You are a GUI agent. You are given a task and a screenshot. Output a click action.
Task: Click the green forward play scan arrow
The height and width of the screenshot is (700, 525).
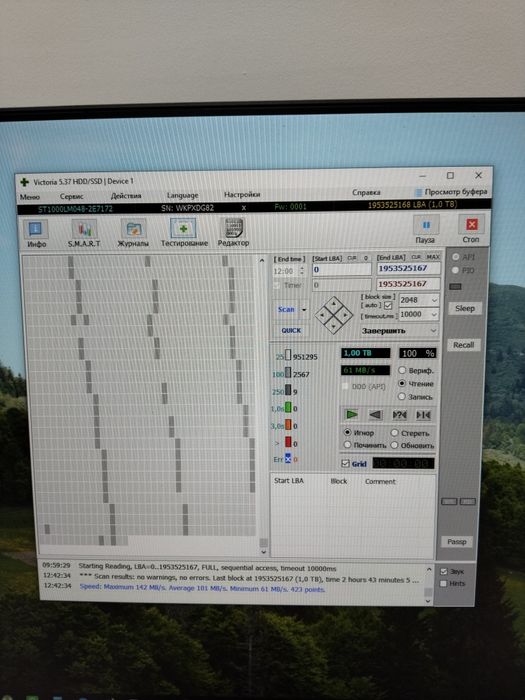[352, 415]
